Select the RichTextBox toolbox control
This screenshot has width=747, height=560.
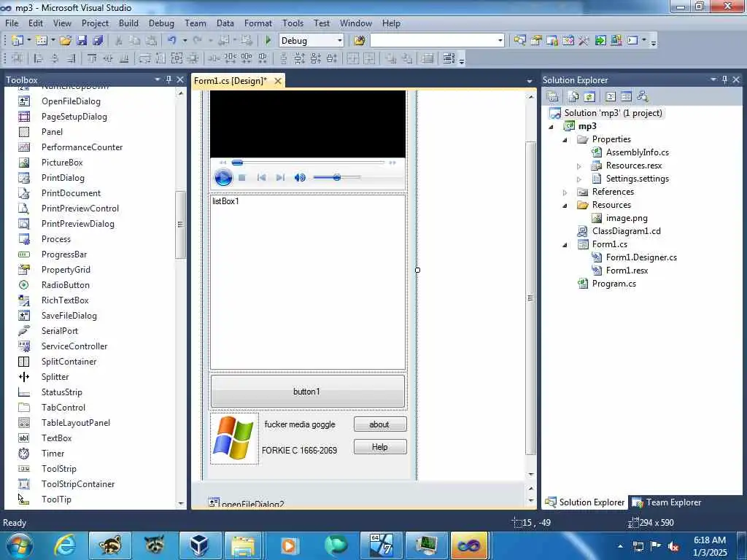coord(65,300)
